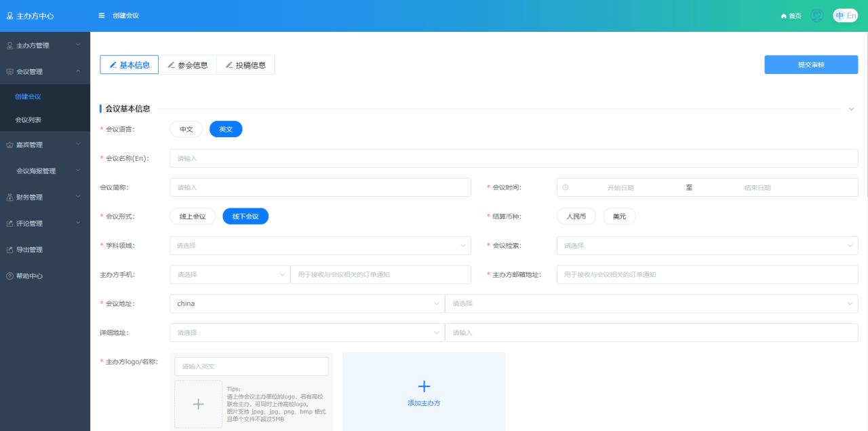Open the user avatar icon in header
Image resolution: width=868 pixels, height=431 pixels.
click(x=817, y=16)
